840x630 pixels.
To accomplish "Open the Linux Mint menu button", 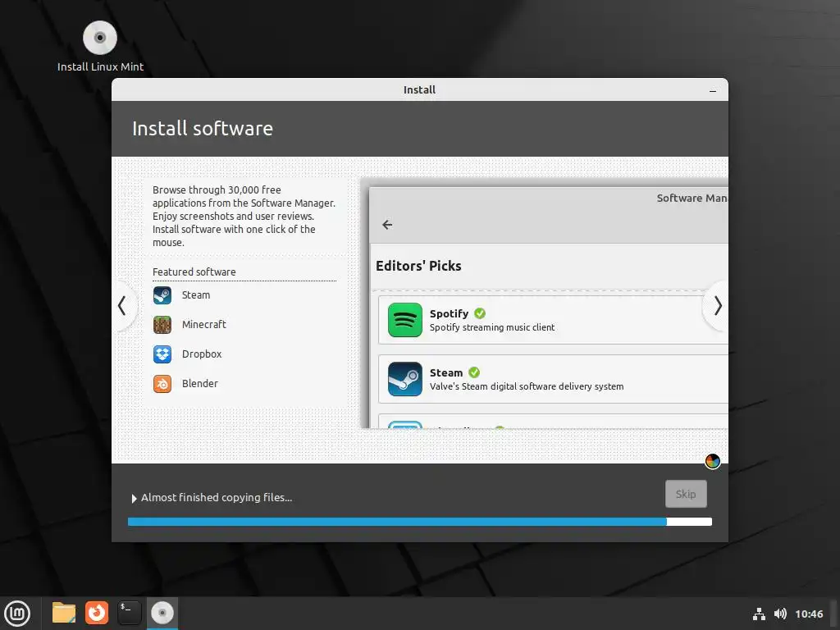I will [17, 613].
